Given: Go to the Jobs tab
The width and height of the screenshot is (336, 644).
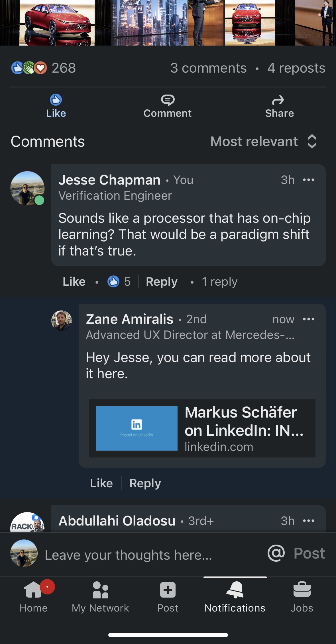Looking at the screenshot, I should (x=302, y=597).
